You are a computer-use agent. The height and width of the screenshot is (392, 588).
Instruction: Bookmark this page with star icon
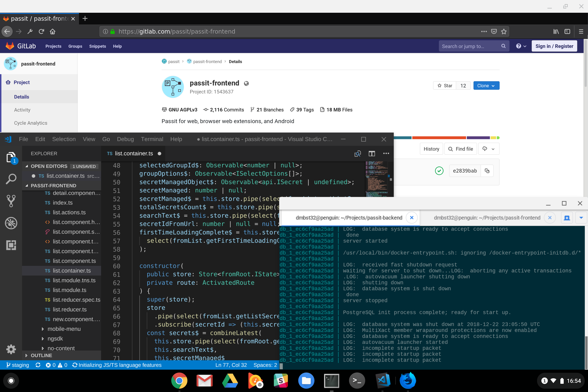(504, 32)
